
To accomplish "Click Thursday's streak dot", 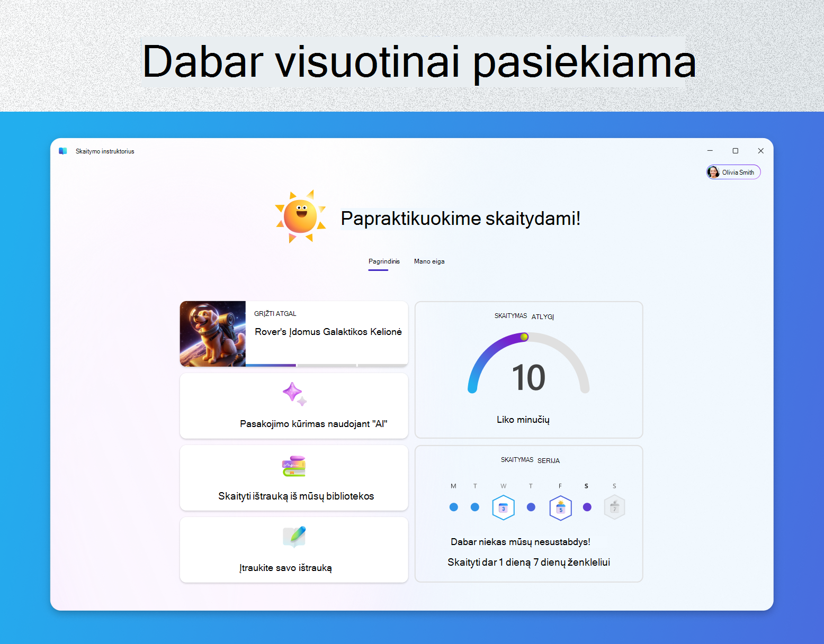I will (531, 507).
